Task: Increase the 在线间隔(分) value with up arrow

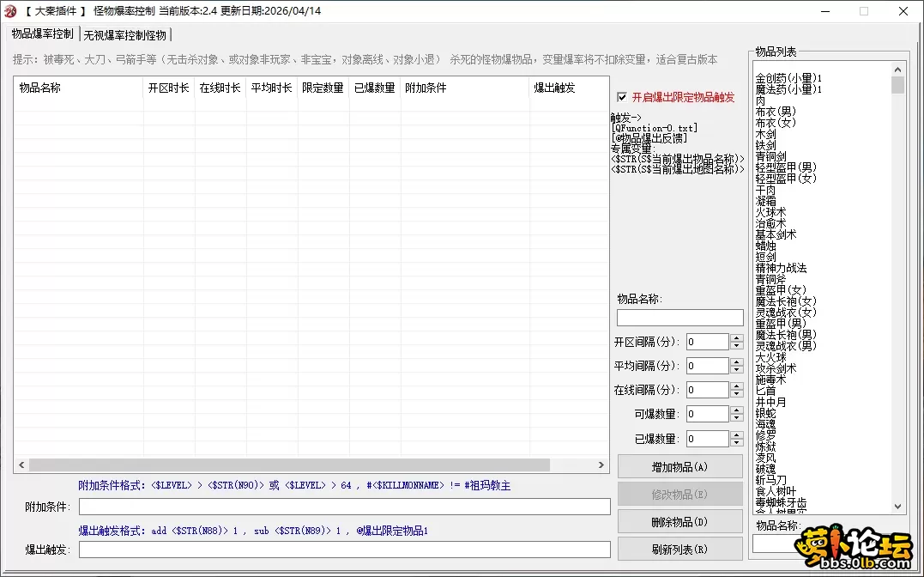Action: [737, 386]
